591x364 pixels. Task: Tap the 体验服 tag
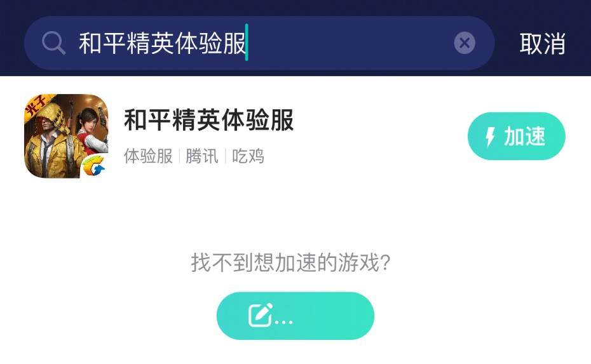point(148,156)
